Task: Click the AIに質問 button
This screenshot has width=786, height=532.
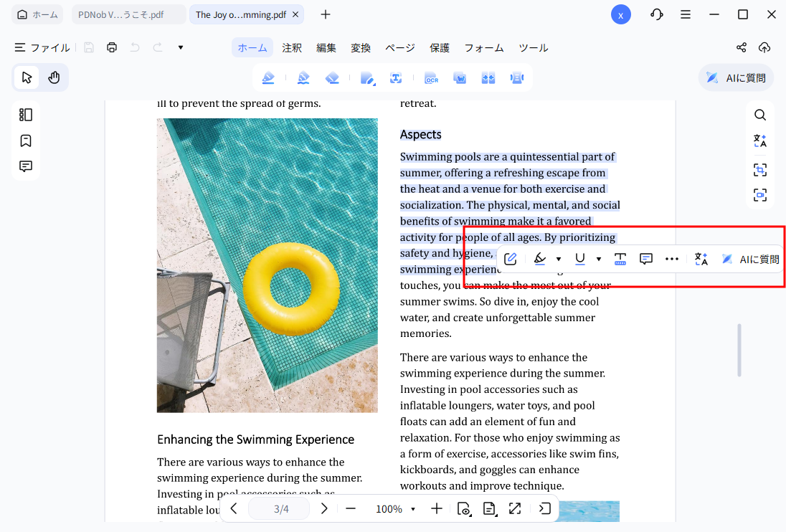Action: click(x=736, y=77)
